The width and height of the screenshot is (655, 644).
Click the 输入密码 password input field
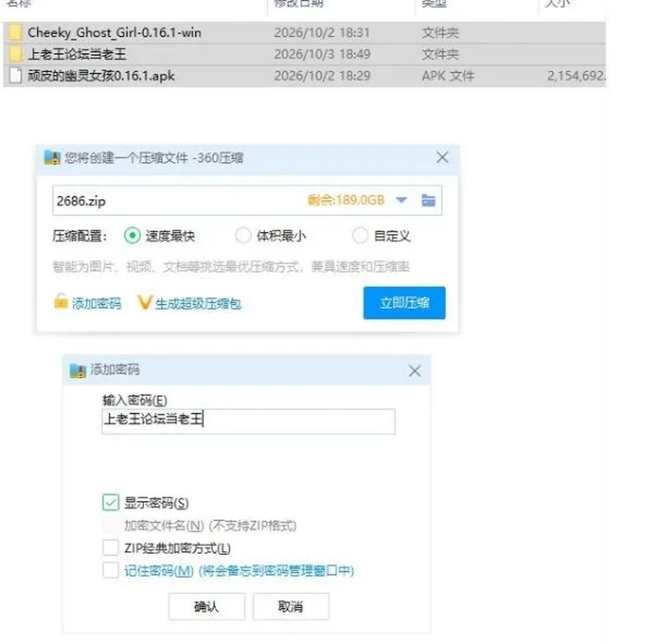pyautogui.click(x=248, y=421)
